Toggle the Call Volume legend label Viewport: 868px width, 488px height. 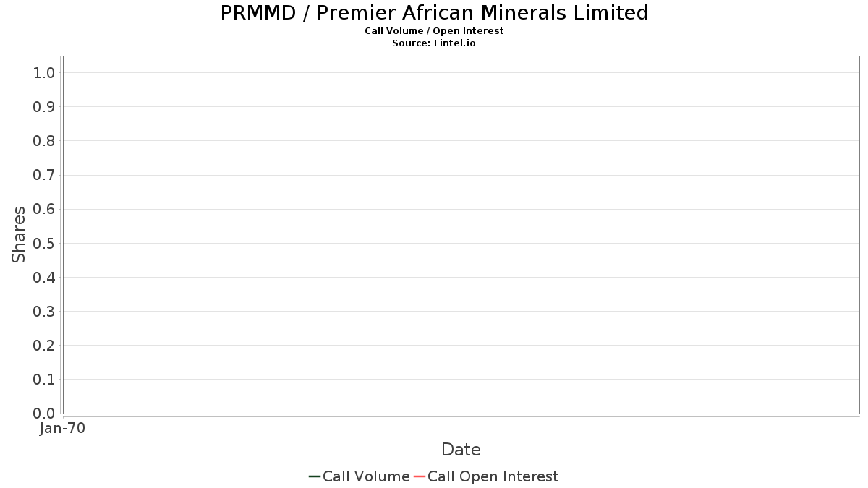click(x=366, y=476)
